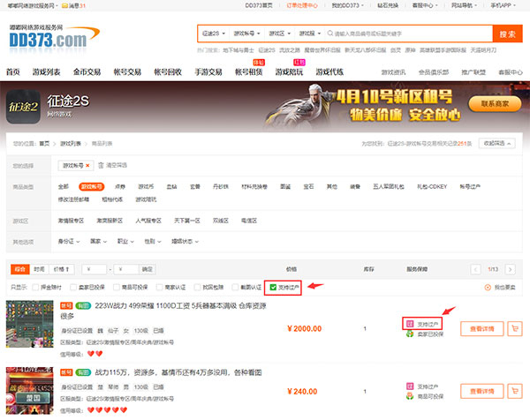Remove the 游戏帐号 filter via the red x
Screen dimensions: 530x420
click(87, 165)
